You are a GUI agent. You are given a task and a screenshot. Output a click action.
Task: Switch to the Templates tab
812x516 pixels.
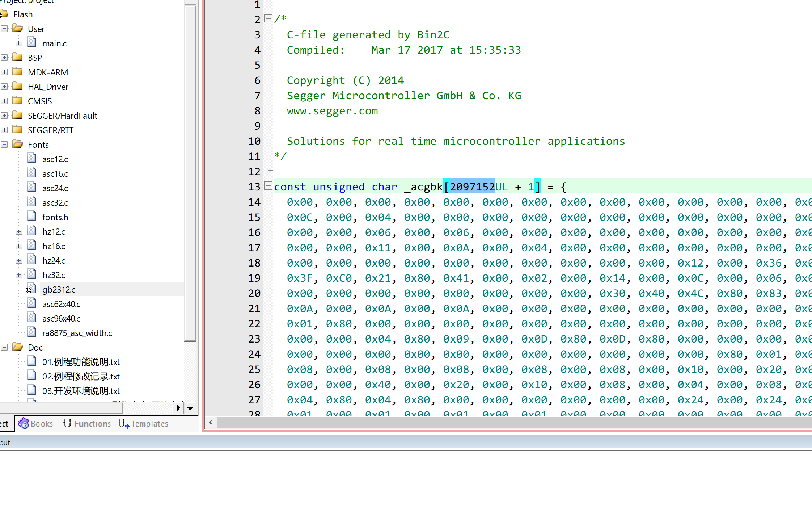pyautogui.click(x=144, y=423)
